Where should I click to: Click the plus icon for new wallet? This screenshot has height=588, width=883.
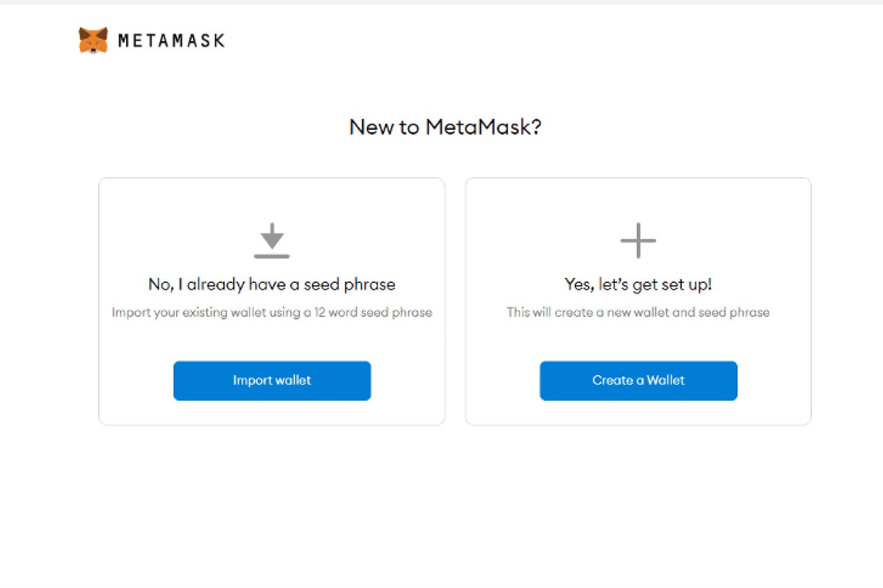(638, 240)
